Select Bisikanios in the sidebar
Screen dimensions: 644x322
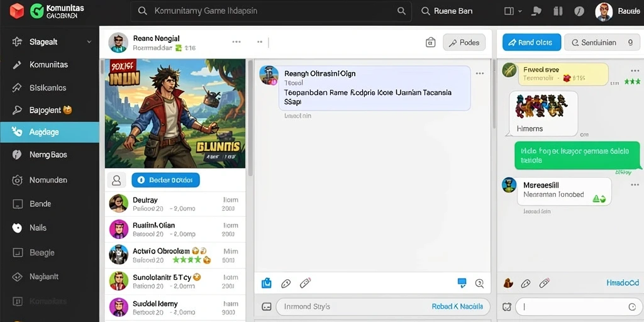pos(50,87)
